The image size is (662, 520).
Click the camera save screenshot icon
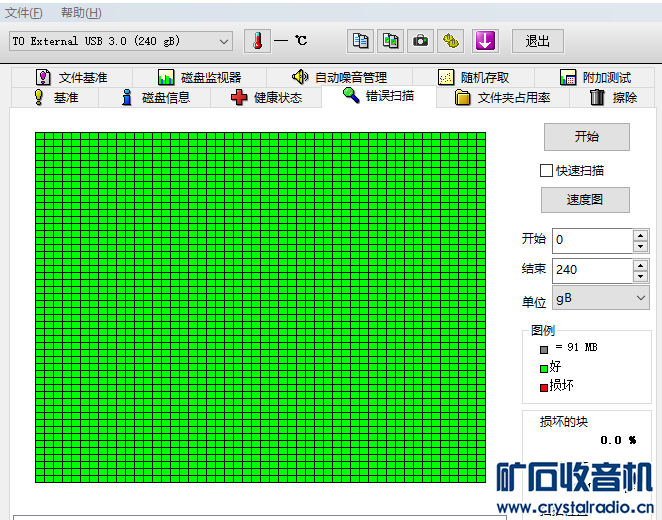click(x=420, y=41)
